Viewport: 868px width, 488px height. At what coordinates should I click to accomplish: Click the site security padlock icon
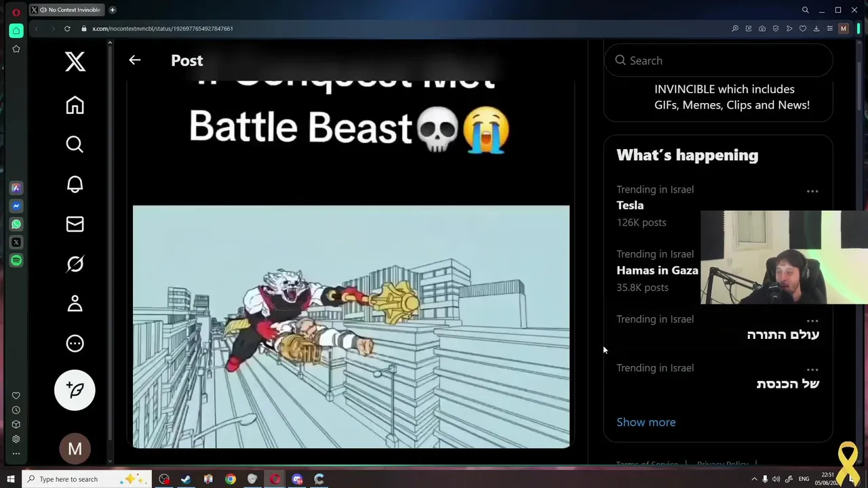tap(84, 28)
